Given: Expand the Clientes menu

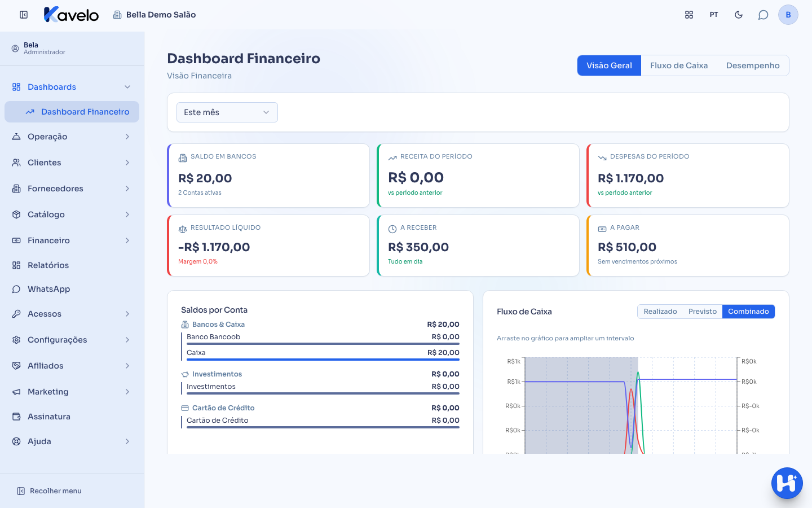Looking at the screenshot, I should (72, 163).
